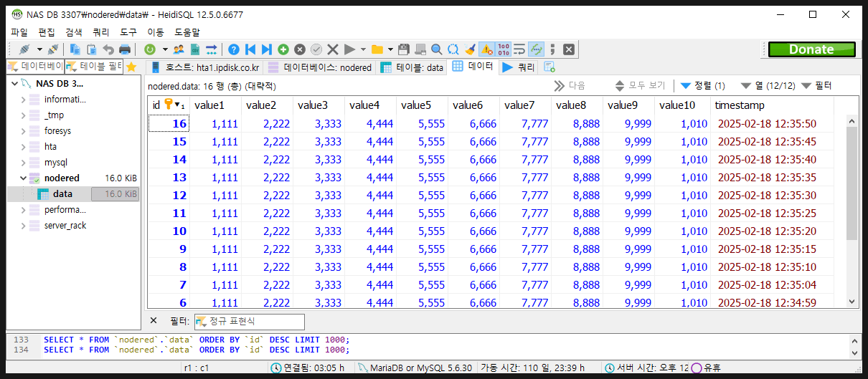Click the Cancel editing X icon

(333, 49)
